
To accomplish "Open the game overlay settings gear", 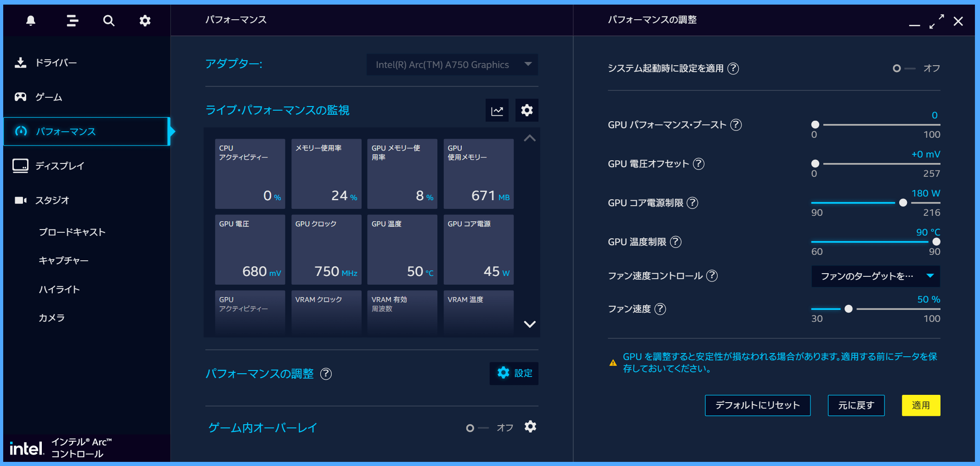I will pyautogui.click(x=530, y=427).
